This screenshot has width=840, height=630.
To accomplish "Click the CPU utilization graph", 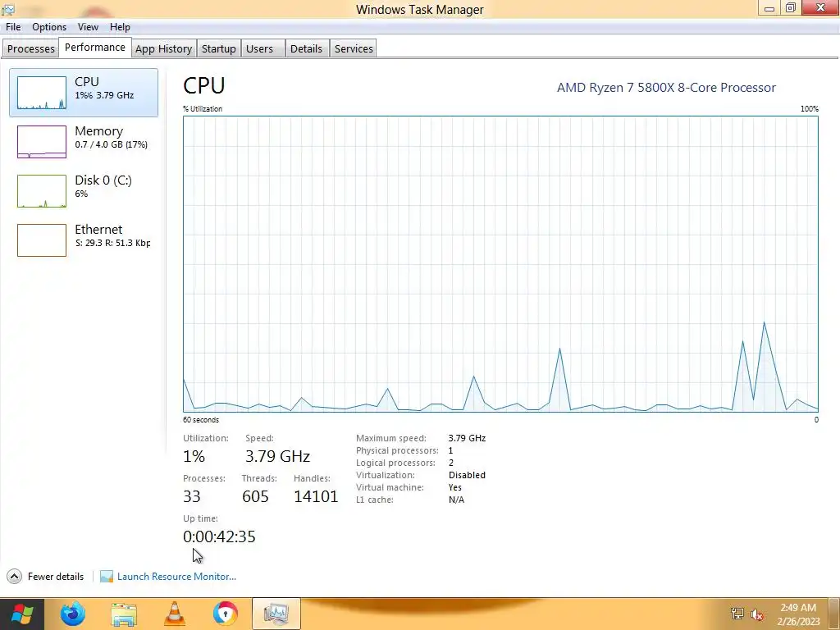I will point(500,263).
